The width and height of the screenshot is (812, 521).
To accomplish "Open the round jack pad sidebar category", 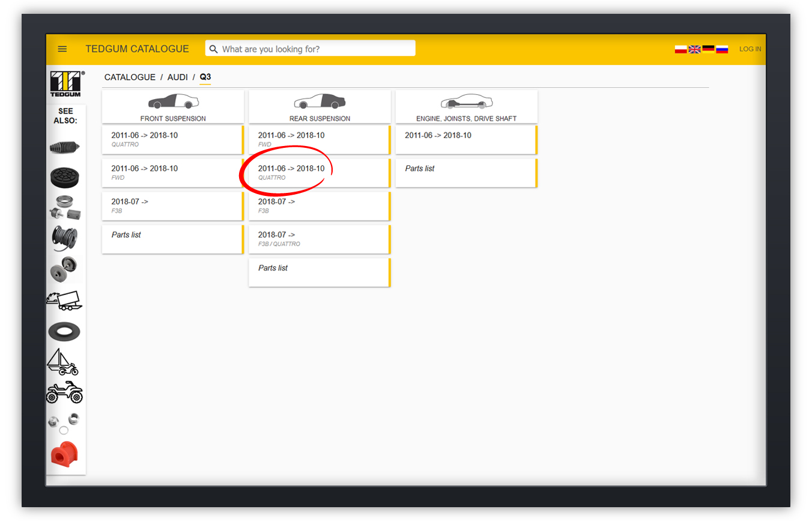I will click(65, 177).
